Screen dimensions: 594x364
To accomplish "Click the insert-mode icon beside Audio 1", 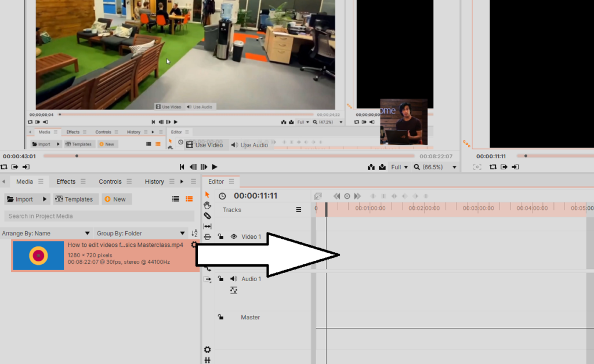I will coord(207,279).
